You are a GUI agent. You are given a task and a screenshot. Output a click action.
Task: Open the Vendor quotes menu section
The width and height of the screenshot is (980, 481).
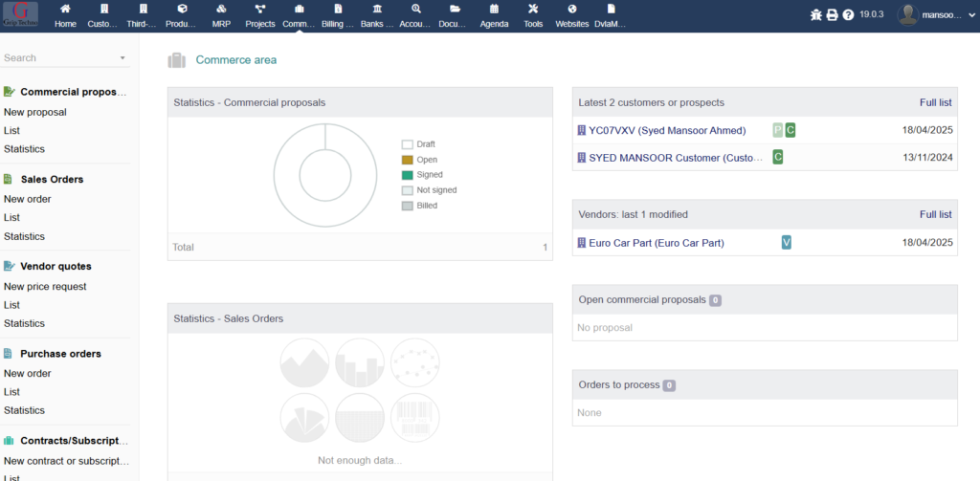(x=56, y=266)
